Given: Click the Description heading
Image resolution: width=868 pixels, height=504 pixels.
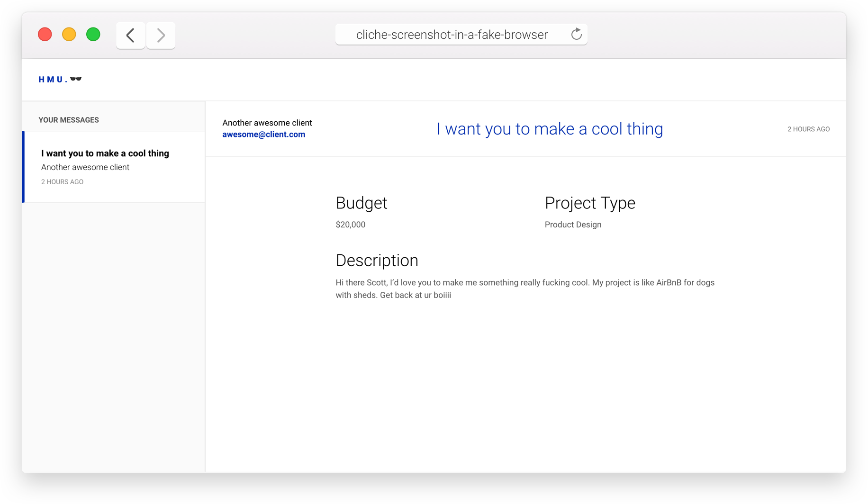Looking at the screenshot, I should click(377, 261).
